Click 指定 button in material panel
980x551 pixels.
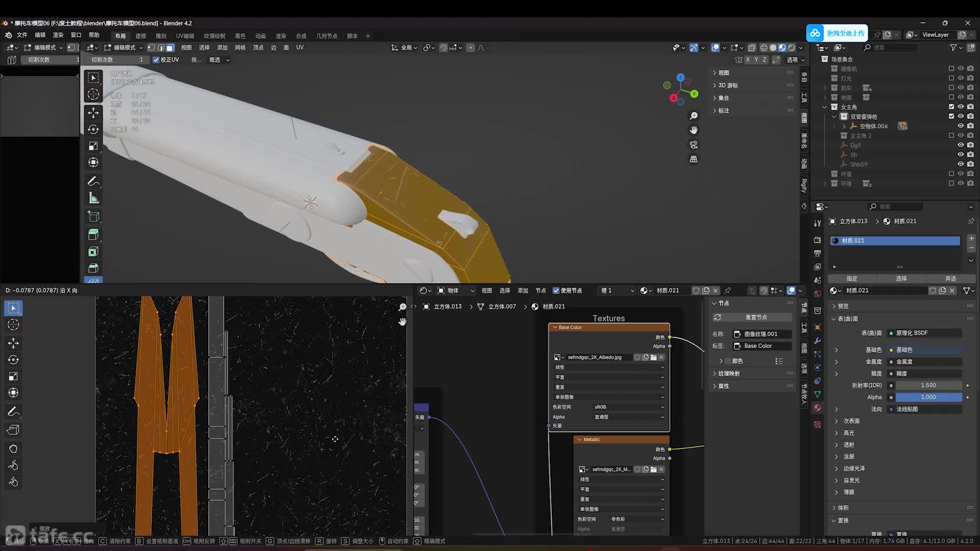852,279
